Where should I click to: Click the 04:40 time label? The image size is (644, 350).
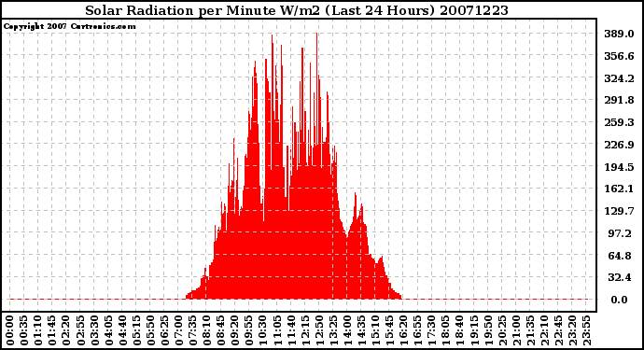point(122,330)
